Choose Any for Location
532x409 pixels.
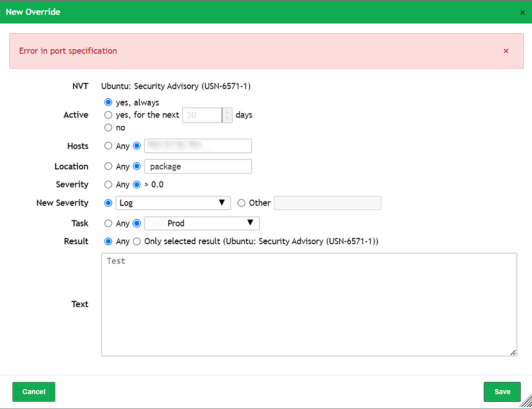pos(109,166)
